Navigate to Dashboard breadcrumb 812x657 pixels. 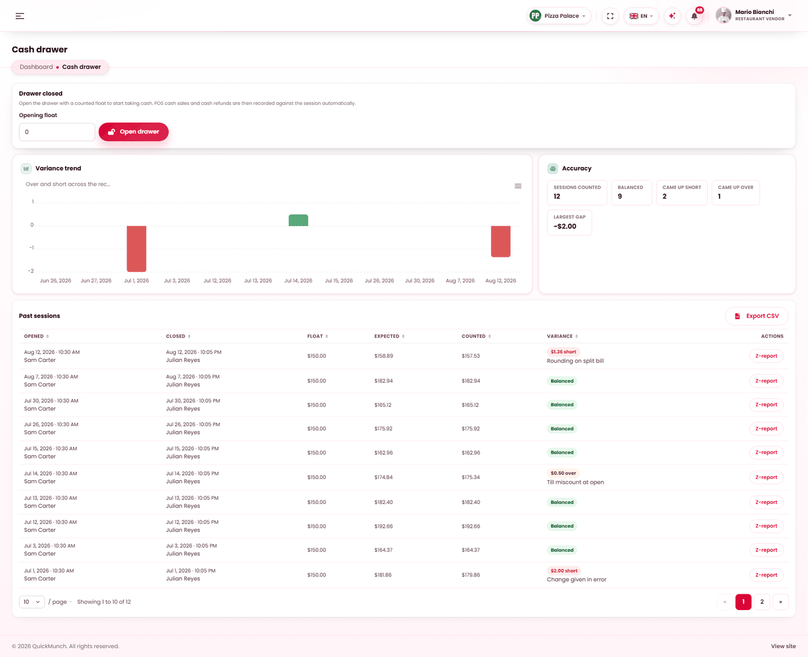coord(36,67)
